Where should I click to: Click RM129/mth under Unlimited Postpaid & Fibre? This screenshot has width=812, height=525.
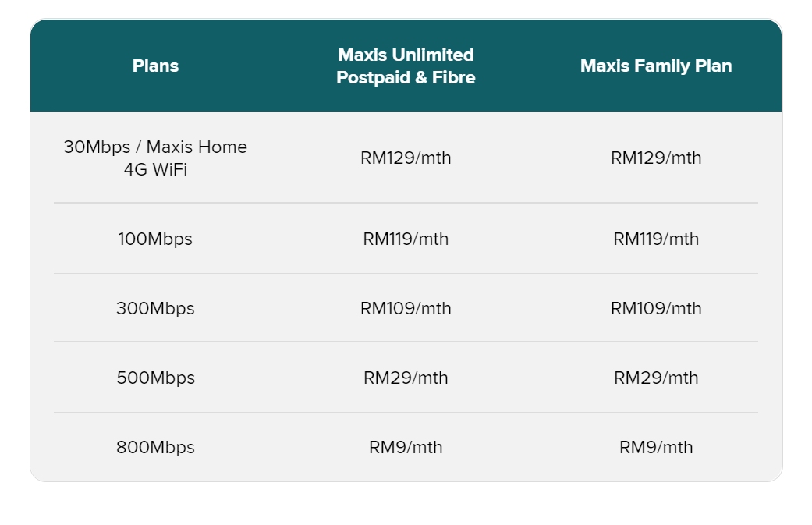tap(406, 158)
